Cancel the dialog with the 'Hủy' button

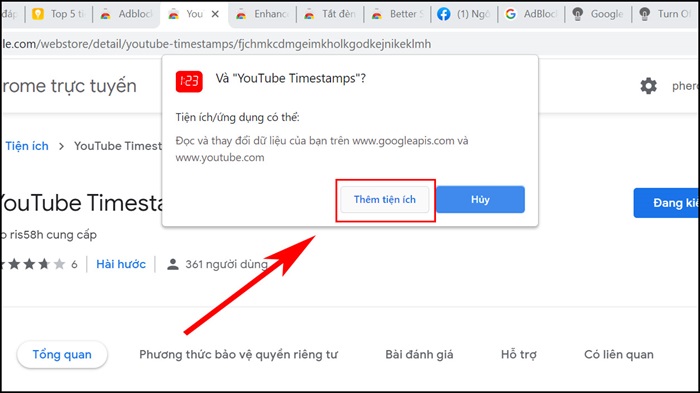pyautogui.click(x=480, y=200)
